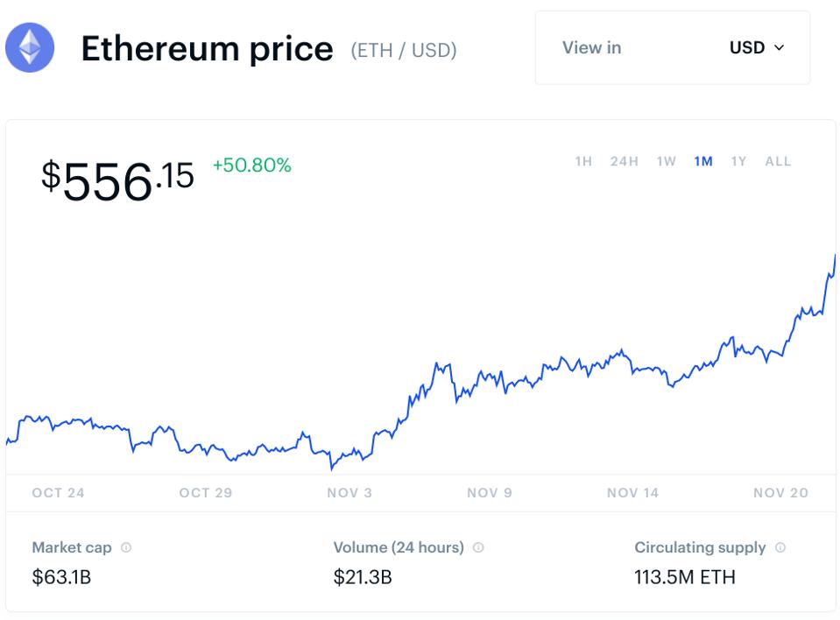Viewport: 840px width, 620px height.
Task: Click the $556.15 price display
Action: [x=118, y=175]
